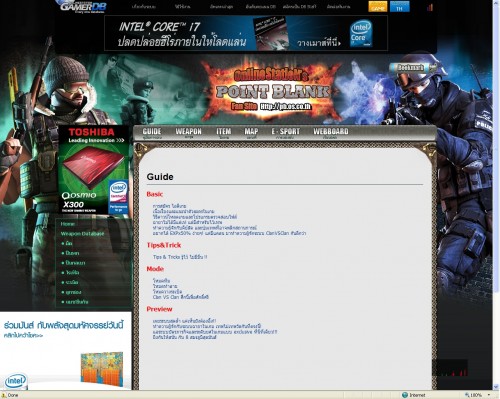
Task: Open the WEAPON navigation tab
Action: tap(188, 133)
